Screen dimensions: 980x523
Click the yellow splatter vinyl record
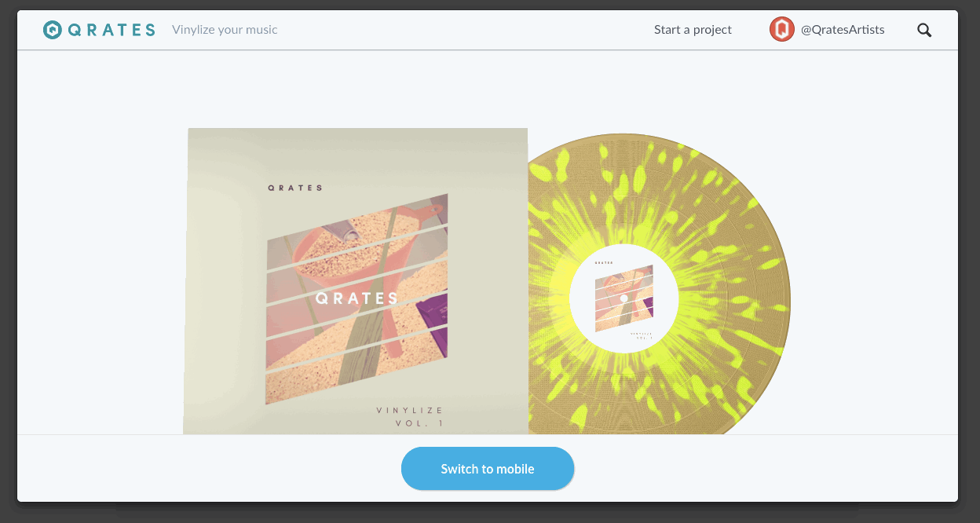click(x=660, y=284)
